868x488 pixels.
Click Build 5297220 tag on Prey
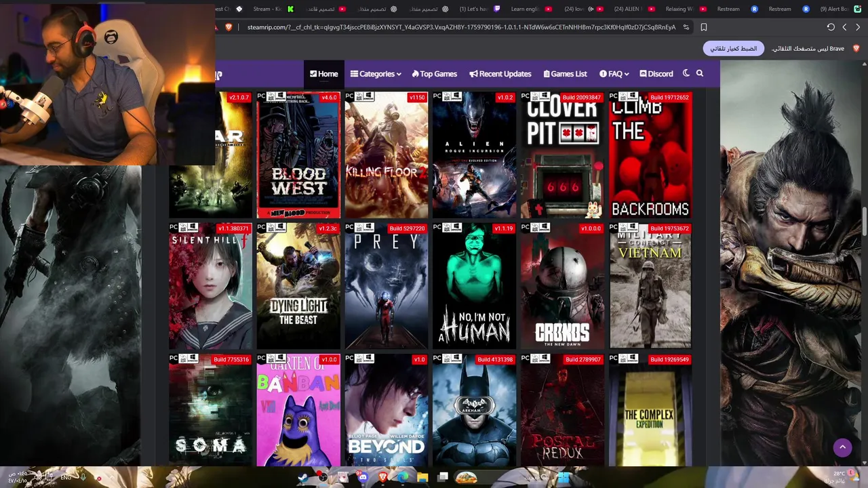(x=407, y=228)
